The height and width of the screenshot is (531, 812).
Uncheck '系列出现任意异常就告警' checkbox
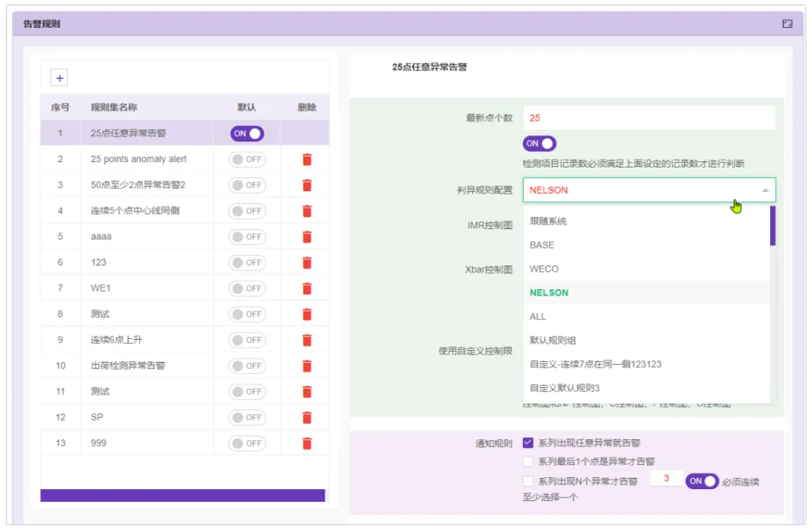click(528, 442)
